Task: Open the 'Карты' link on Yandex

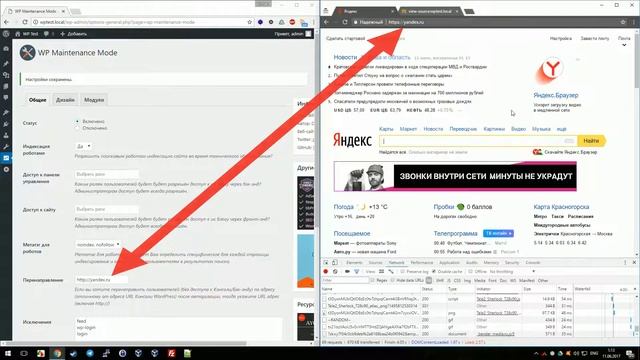Action: tap(386, 129)
